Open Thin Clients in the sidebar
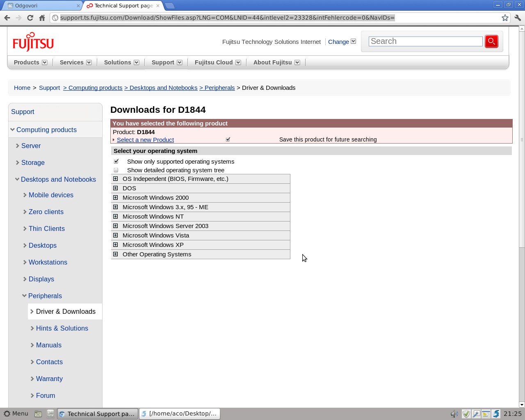 pos(47,229)
